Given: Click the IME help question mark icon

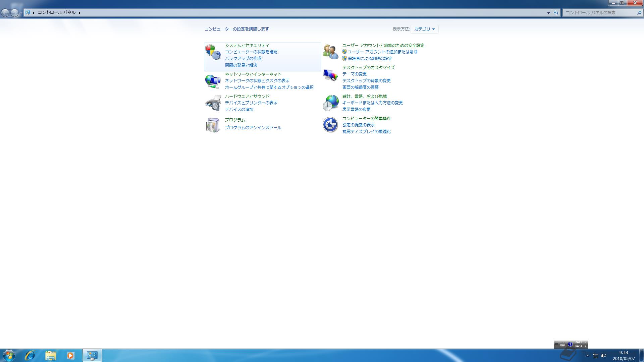Looking at the screenshot, I should pyautogui.click(x=570, y=344).
